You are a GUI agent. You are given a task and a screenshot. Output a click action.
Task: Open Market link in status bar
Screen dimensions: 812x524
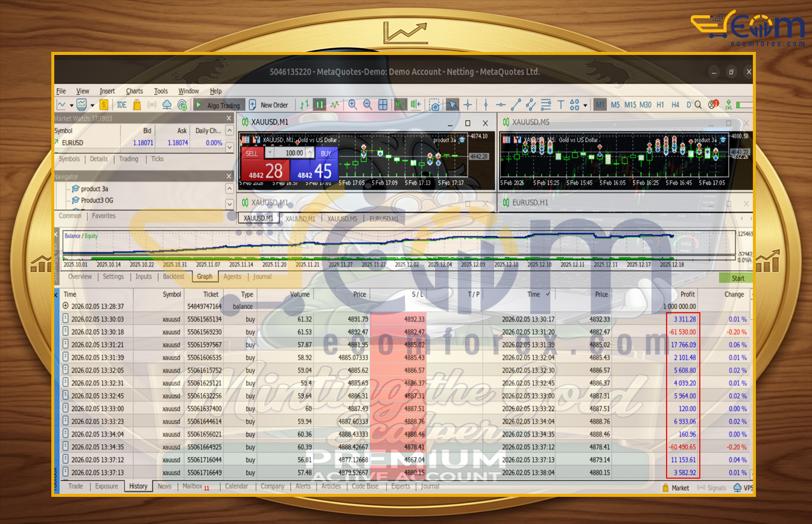(x=676, y=488)
